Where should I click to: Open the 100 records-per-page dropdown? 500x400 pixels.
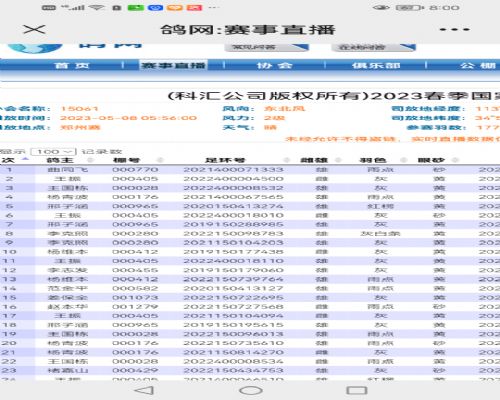(x=53, y=152)
